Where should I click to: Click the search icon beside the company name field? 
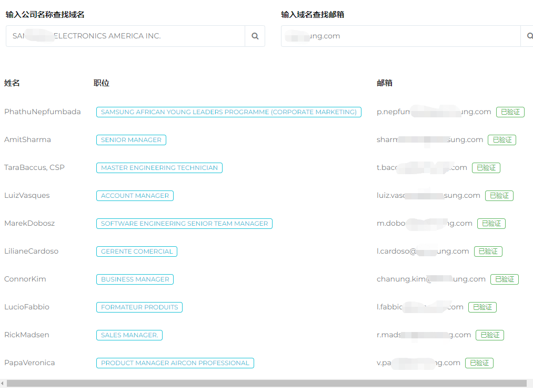point(255,36)
